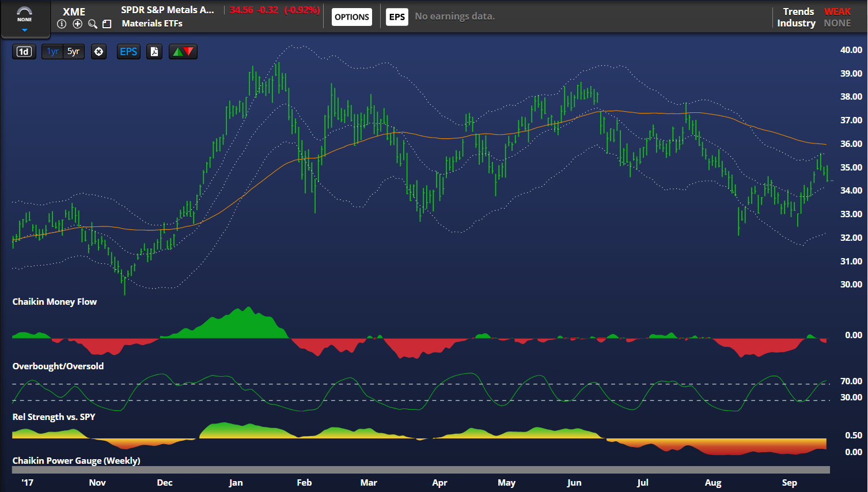The image size is (868, 492).
Task: Click the WEAK trends rating
Action: click(x=837, y=12)
